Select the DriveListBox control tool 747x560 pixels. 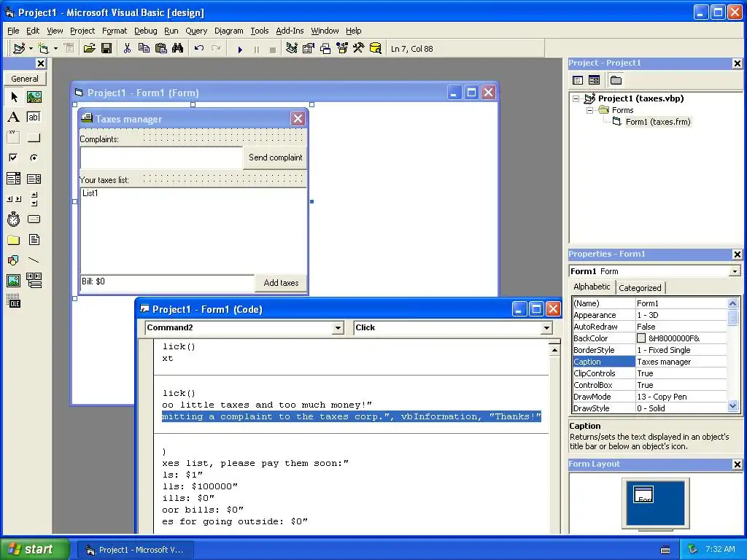tap(34, 219)
